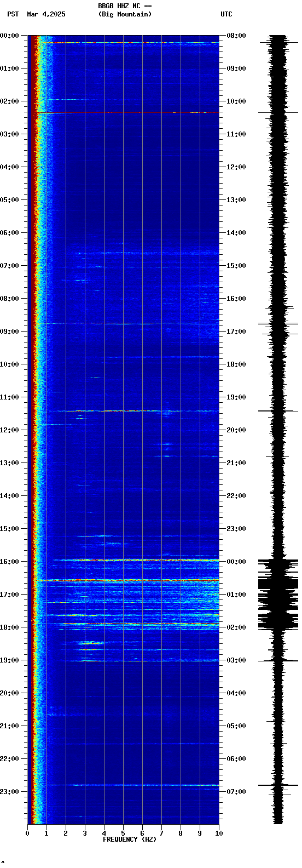Click the 06:00 label on PST axis
The image size is (302, 868).
[x=10, y=233]
